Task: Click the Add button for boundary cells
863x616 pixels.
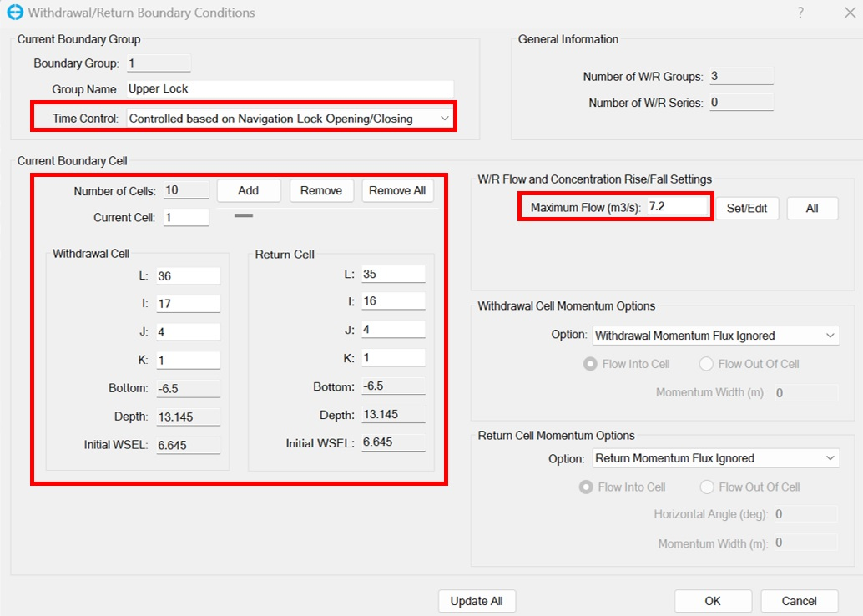Action: [248, 190]
